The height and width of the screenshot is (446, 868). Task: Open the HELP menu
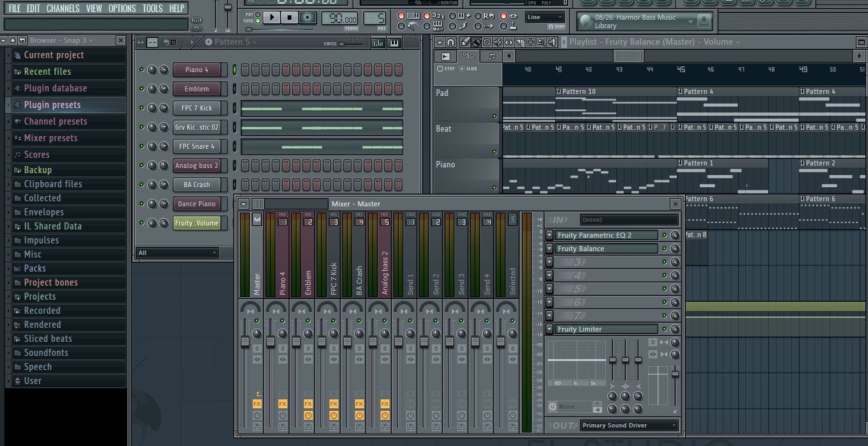(176, 8)
